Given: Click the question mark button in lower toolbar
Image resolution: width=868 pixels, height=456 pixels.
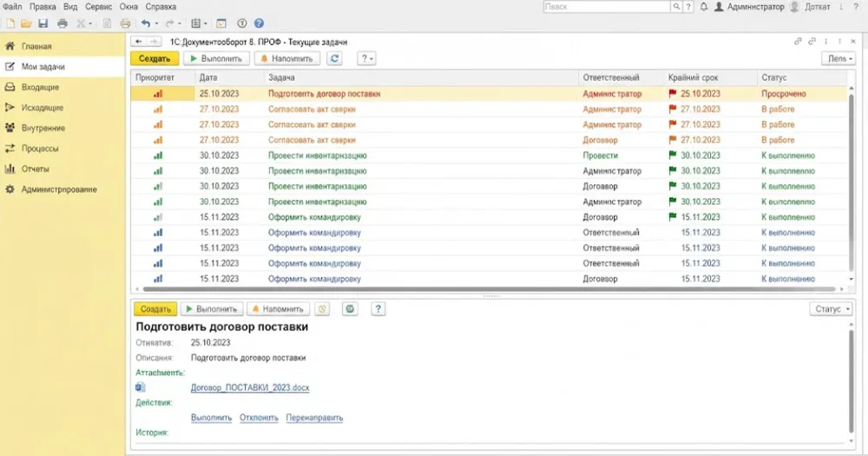Looking at the screenshot, I should coord(378,308).
